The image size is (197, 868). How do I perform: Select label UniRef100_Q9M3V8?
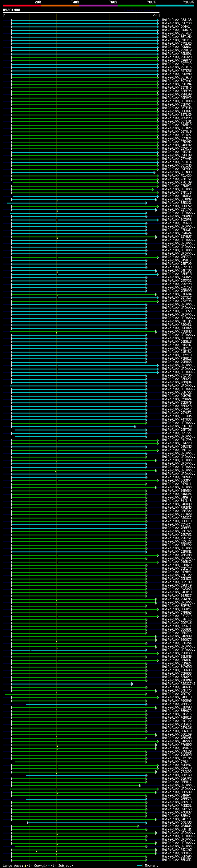(177, 57)
